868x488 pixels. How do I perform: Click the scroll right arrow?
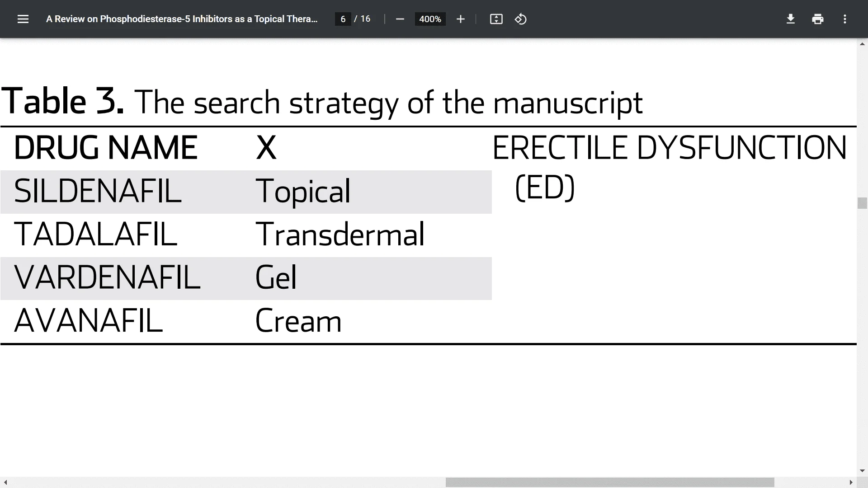[x=851, y=482]
